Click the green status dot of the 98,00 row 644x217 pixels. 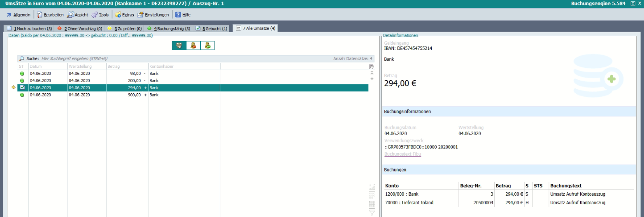22,74
